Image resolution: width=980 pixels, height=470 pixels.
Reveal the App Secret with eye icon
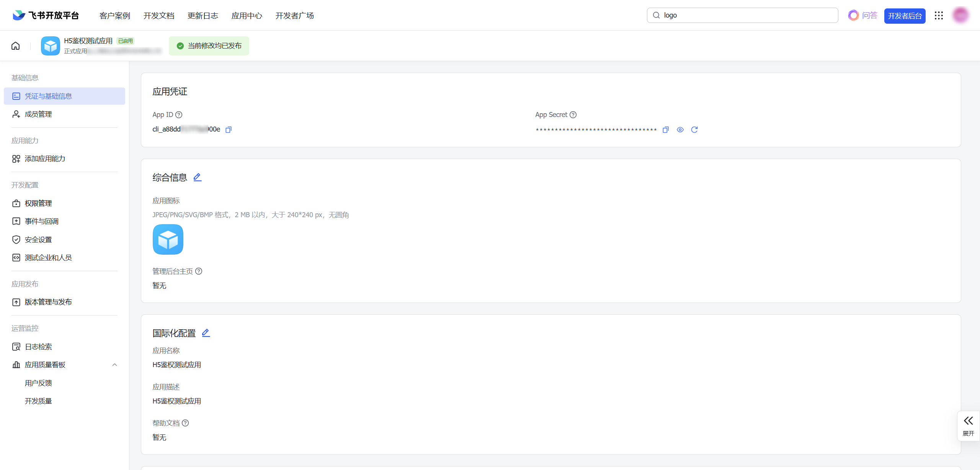point(680,130)
